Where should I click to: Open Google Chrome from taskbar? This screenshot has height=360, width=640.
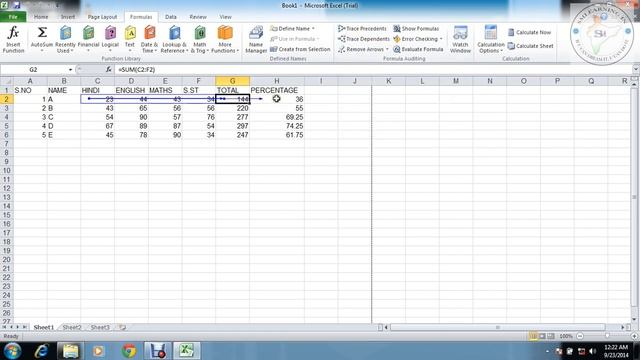(129, 351)
